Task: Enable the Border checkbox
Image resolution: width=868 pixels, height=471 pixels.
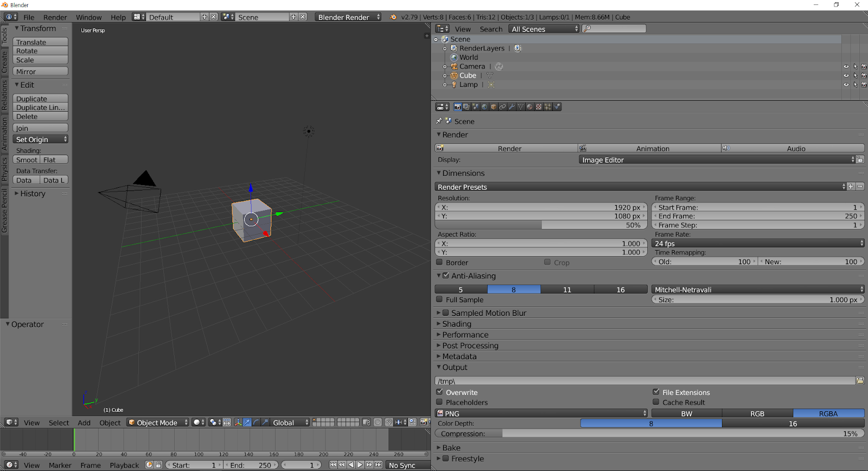Action: tap(439, 262)
